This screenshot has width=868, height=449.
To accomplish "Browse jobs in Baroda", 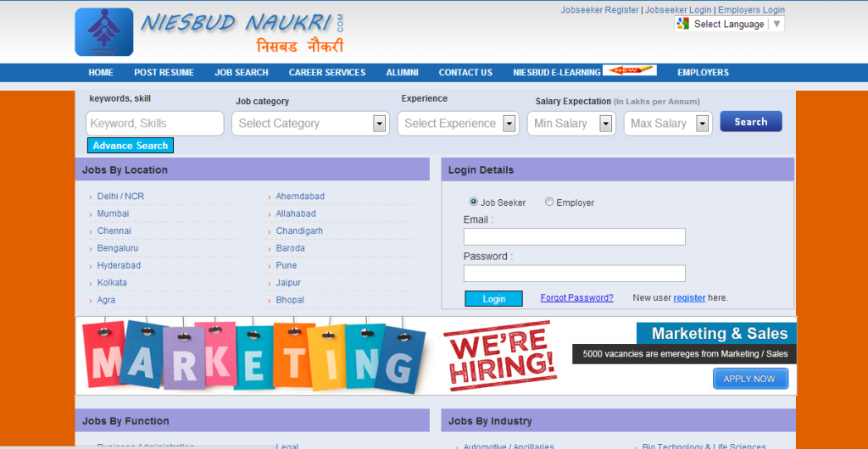I will (x=291, y=248).
